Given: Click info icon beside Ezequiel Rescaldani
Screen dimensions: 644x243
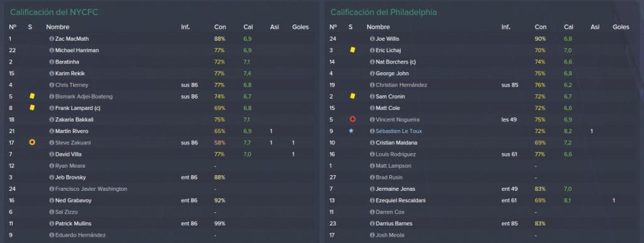Looking at the screenshot, I should 372,201.
